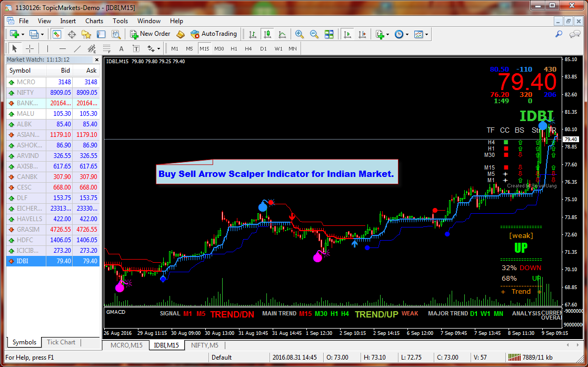Screen dimensions: 588x367
Task: Switch to the NIFTY,M5 chart tab
Action: pyautogui.click(x=205, y=345)
